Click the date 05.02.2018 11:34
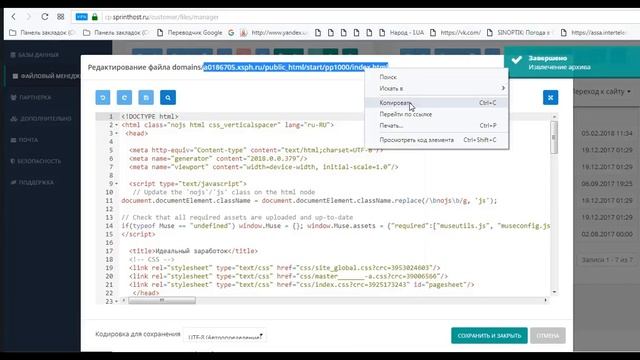 607,133
